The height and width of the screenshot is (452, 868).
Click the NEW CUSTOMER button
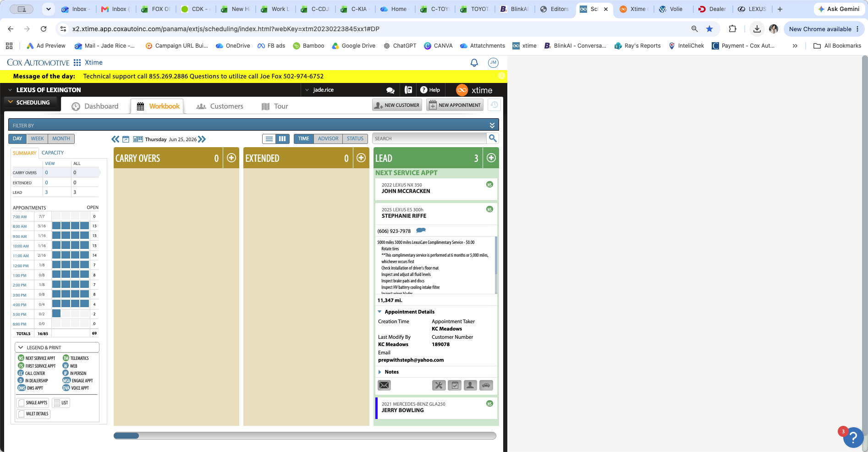pos(397,105)
